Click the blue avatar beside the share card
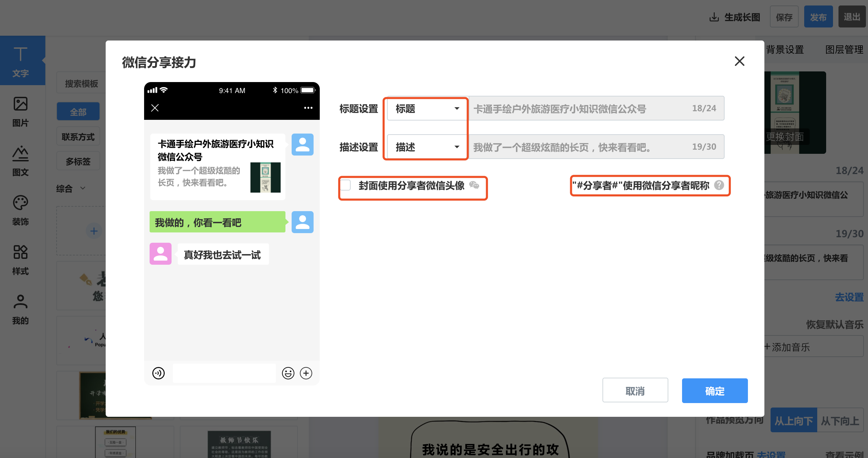 coord(302,145)
